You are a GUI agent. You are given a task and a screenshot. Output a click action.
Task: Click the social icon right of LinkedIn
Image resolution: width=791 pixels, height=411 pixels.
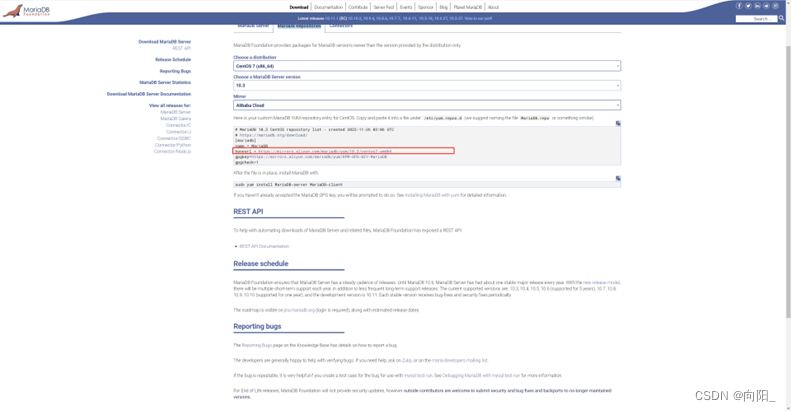pos(766,6)
